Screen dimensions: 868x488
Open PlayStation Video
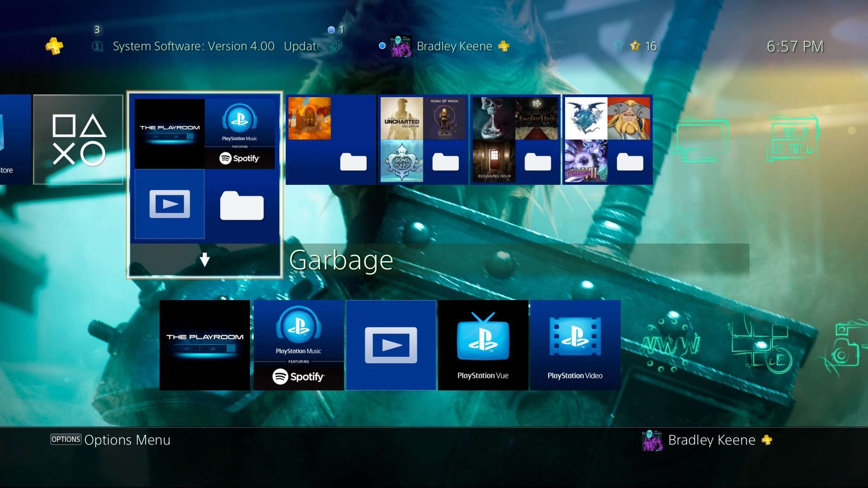coord(575,345)
